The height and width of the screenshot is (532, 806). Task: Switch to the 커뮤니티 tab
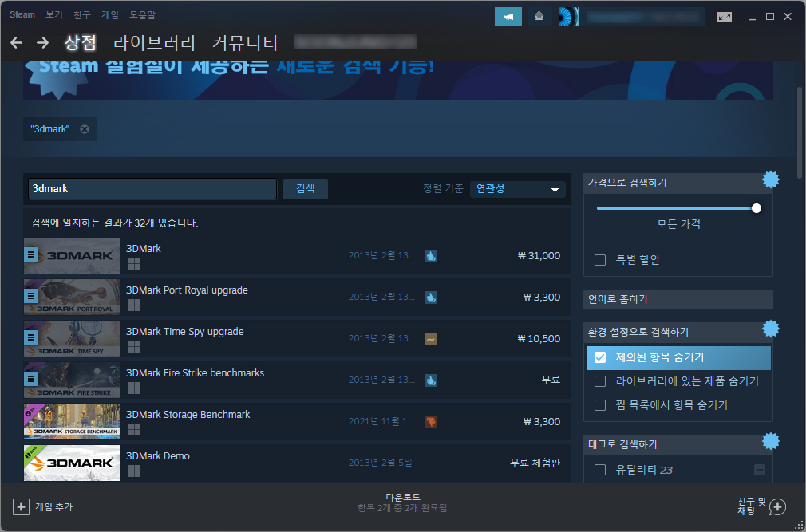coord(245,42)
